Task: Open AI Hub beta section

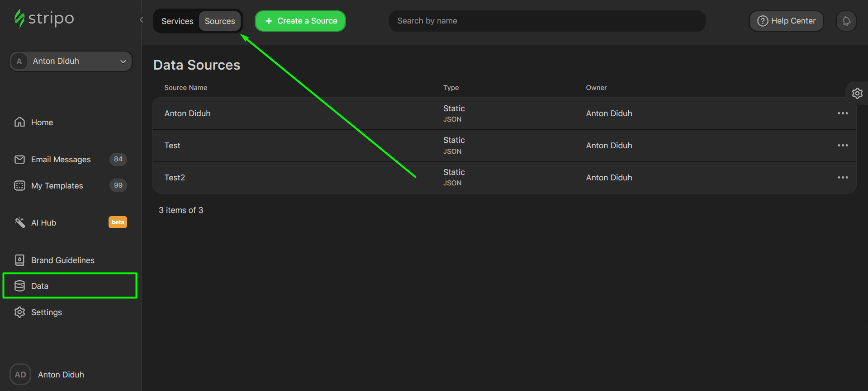Action: 43,223
